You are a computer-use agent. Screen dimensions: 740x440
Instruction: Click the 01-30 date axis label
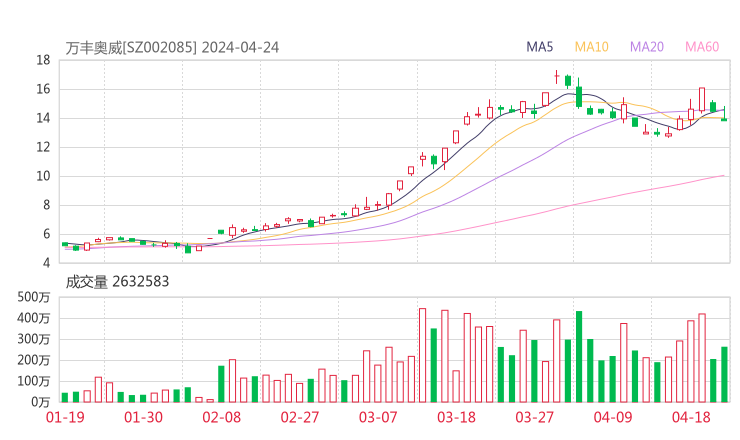[143, 417]
